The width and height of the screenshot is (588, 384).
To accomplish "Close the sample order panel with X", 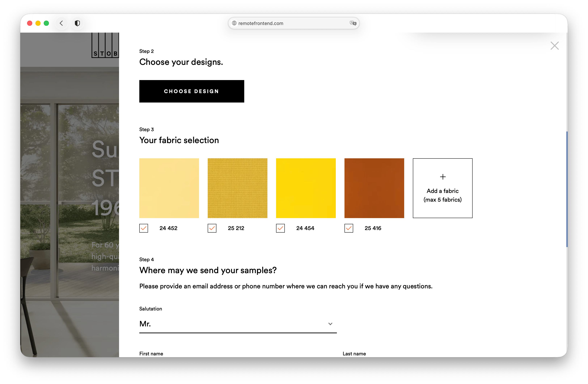I will (554, 46).
